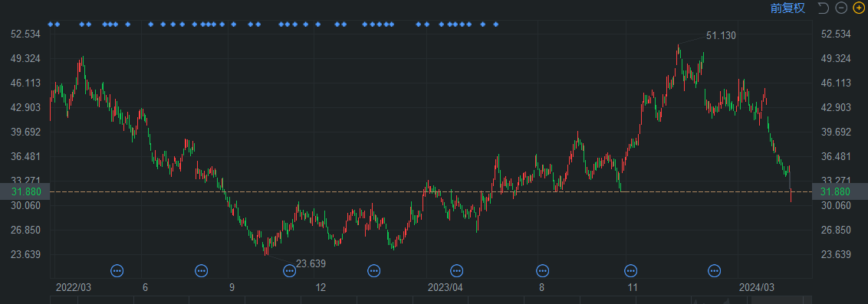The image size is (868, 304).
Task: Click the 52.534 label on the left price axis
Action: click(26, 34)
